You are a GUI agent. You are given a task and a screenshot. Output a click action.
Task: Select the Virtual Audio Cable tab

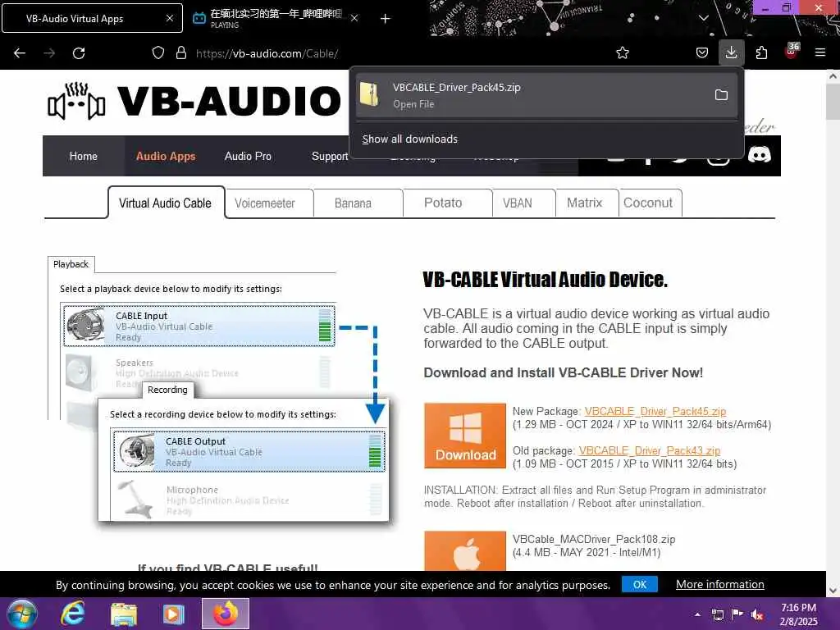pyautogui.click(x=166, y=203)
